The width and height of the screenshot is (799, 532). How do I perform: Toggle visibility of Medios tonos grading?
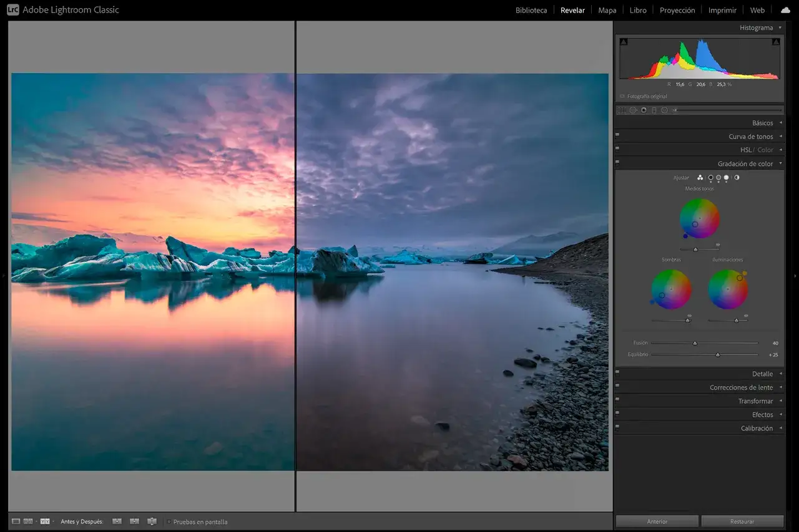[x=718, y=244]
